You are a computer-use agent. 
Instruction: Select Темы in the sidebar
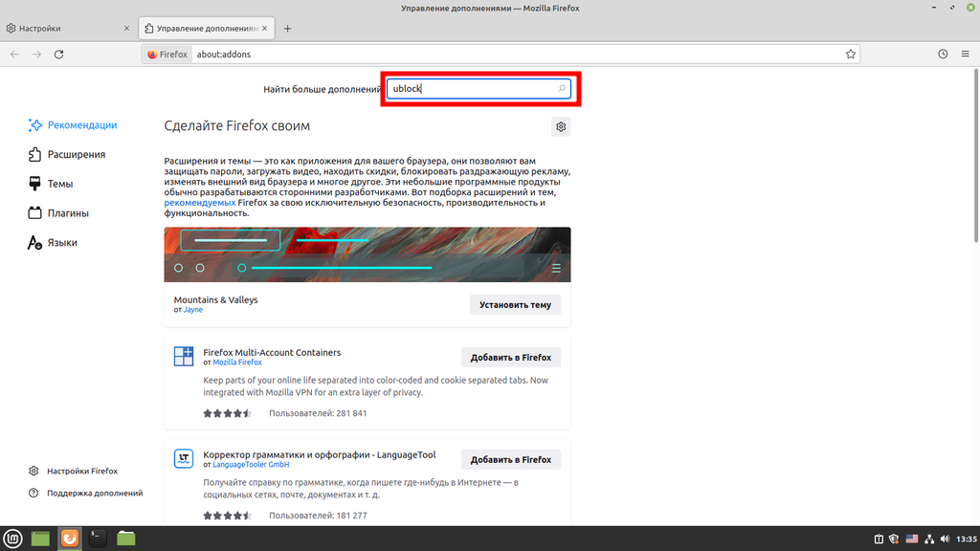(59, 184)
